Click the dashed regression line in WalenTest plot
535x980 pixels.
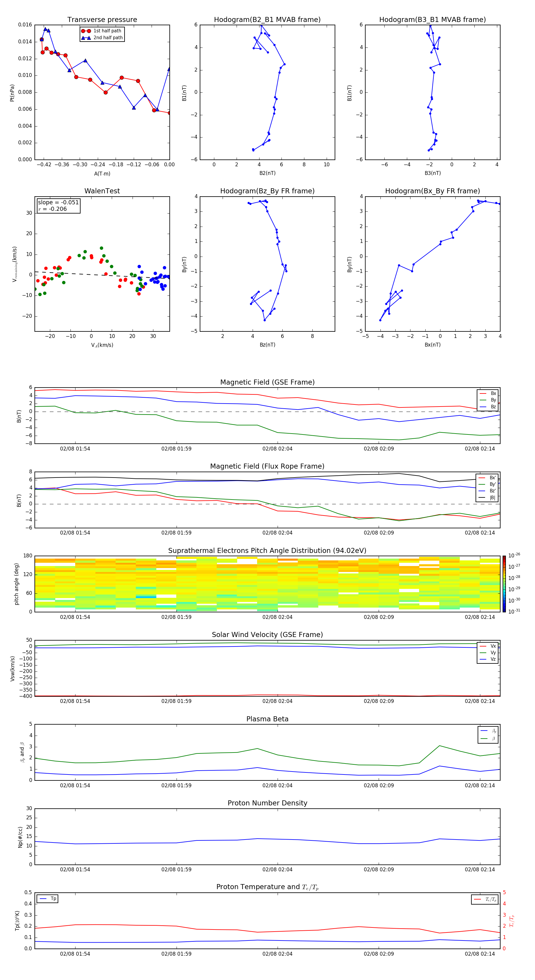(x=102, y=275)
